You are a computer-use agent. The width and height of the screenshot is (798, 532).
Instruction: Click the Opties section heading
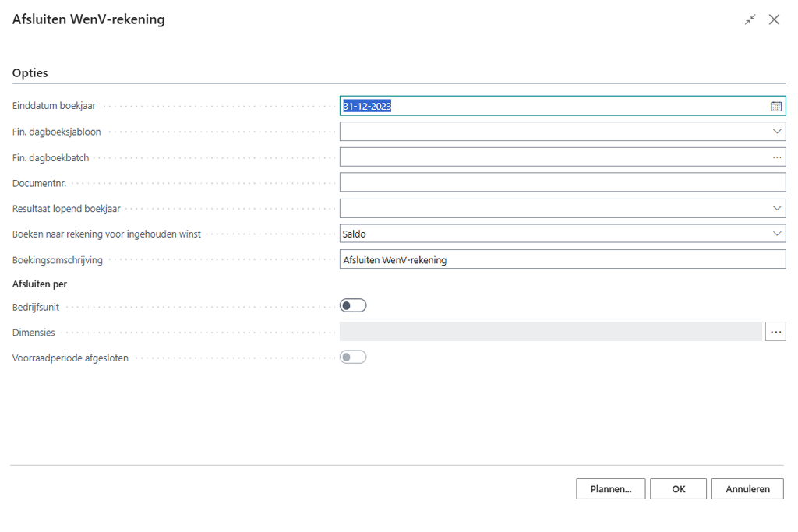click(30, 72)
